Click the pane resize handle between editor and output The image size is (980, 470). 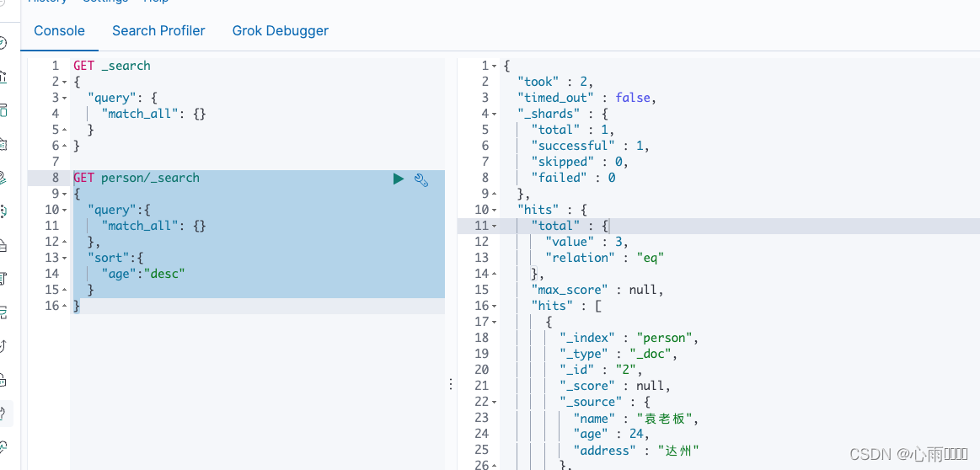(451, 384)
